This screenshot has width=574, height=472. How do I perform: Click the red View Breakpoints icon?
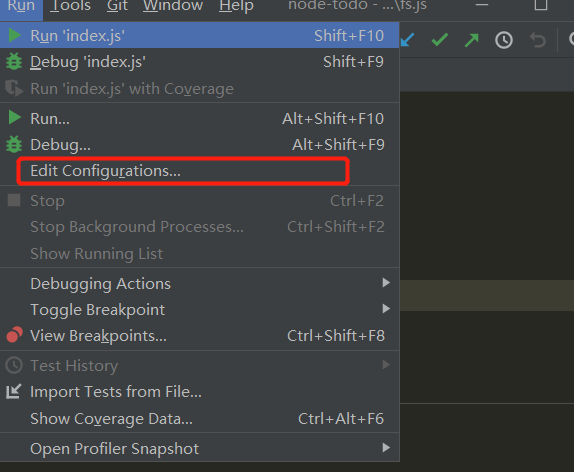point(15,335)
